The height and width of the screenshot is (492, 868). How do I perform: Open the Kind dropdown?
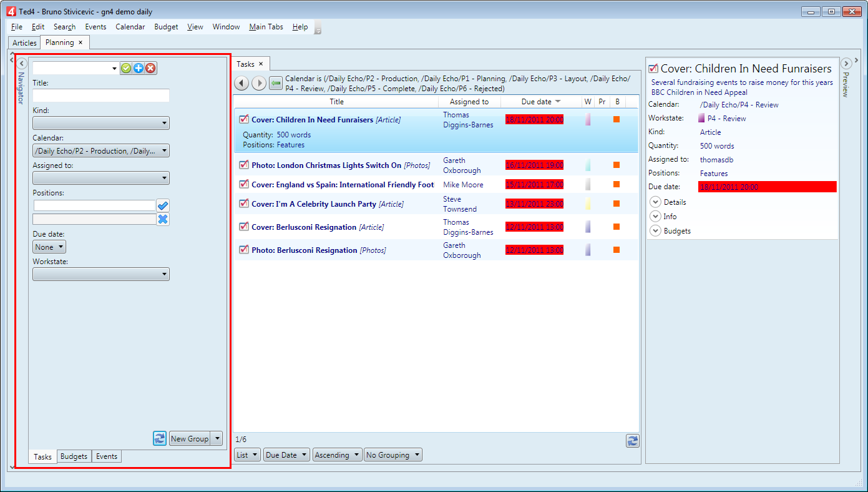[x=101, y=123]
